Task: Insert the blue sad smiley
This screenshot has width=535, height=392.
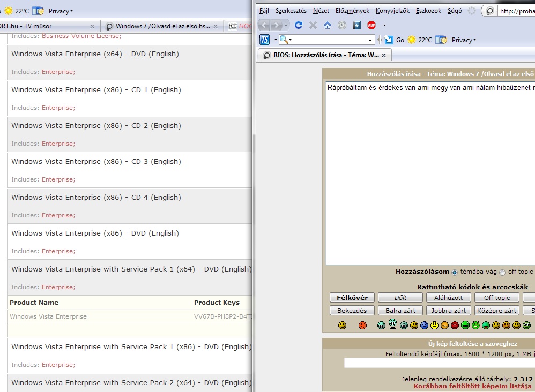Action: pyautogui.click(x=424, y=326)
